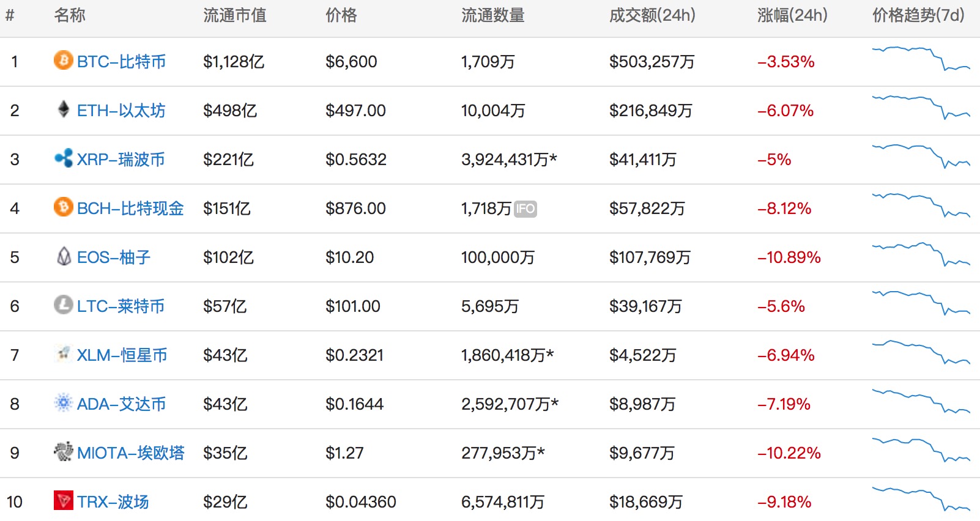Click the 价格趋势(7d) column header

(x=919, y=15)
